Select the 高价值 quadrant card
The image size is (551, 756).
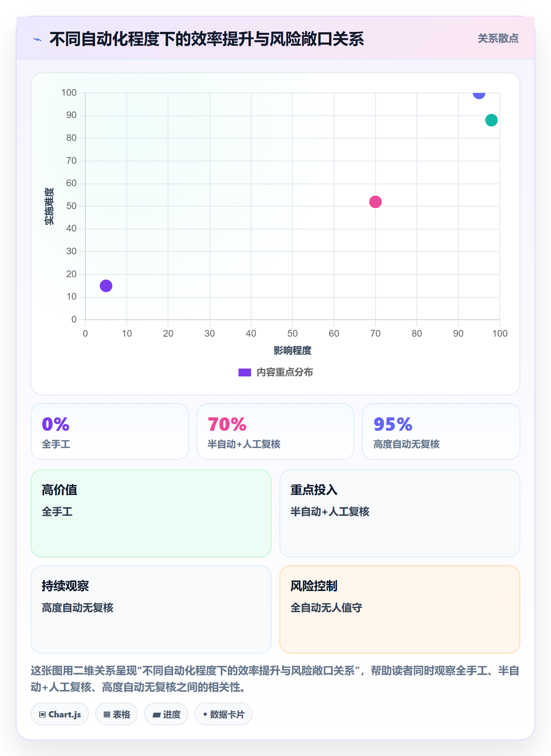pos(151,513)
